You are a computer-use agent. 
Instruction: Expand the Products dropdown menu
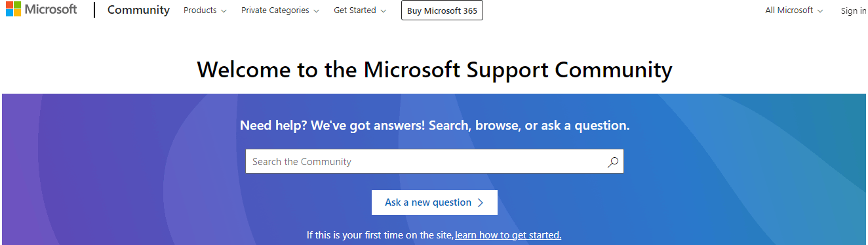[205, 10]
